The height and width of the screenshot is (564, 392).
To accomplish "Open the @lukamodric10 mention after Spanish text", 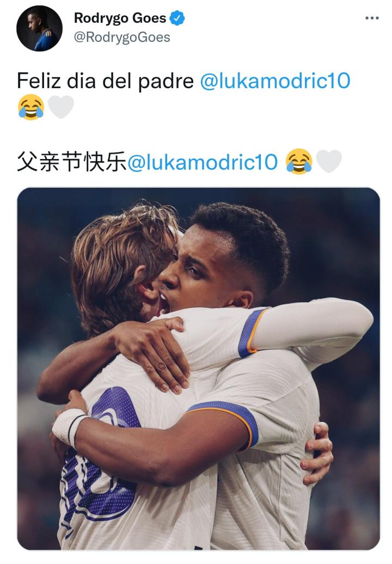I will (x=275, y=81).
